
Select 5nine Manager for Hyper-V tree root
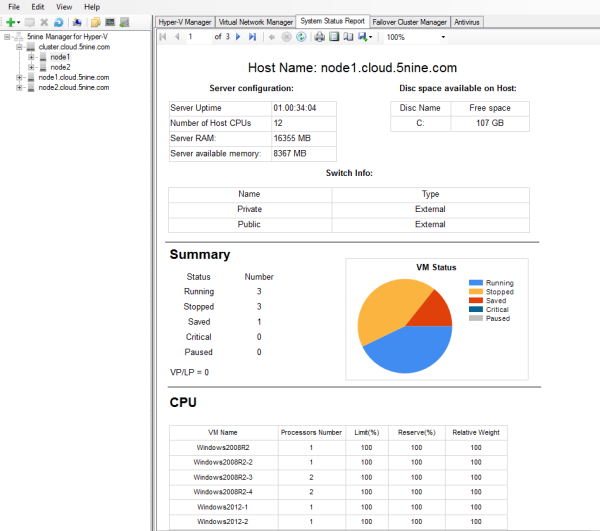(x=67, y=37)
